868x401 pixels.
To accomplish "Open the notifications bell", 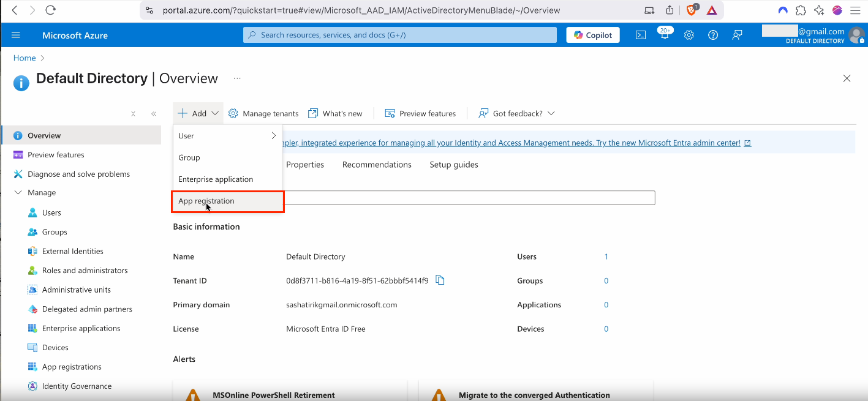I will [x=665, y=35].
